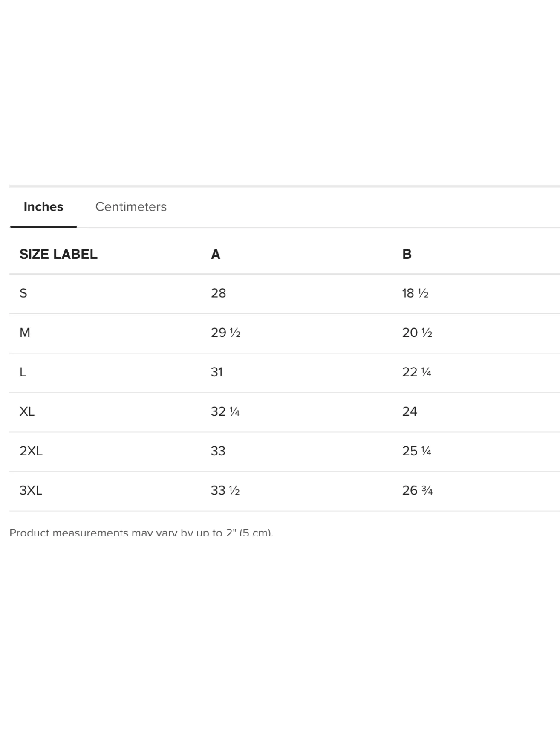This screenshot has width=560, height=747.
Task: Click the 24 value in XL row
Action: coord(410,411)
